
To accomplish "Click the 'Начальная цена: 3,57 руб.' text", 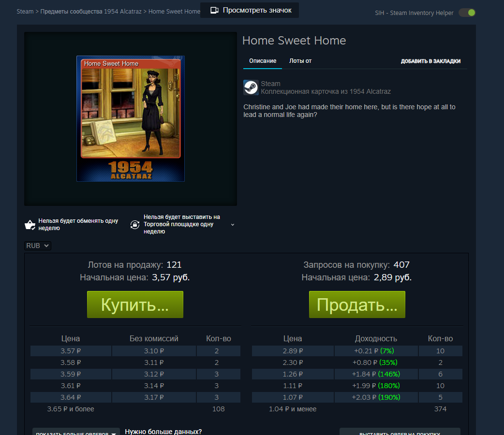I will click(x=134, y=277).
